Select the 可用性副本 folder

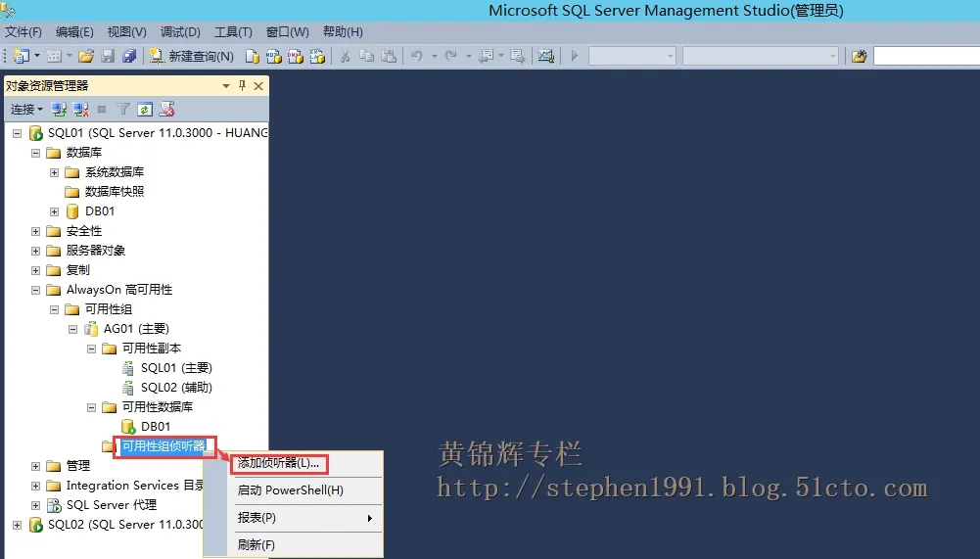click(152, 349)
